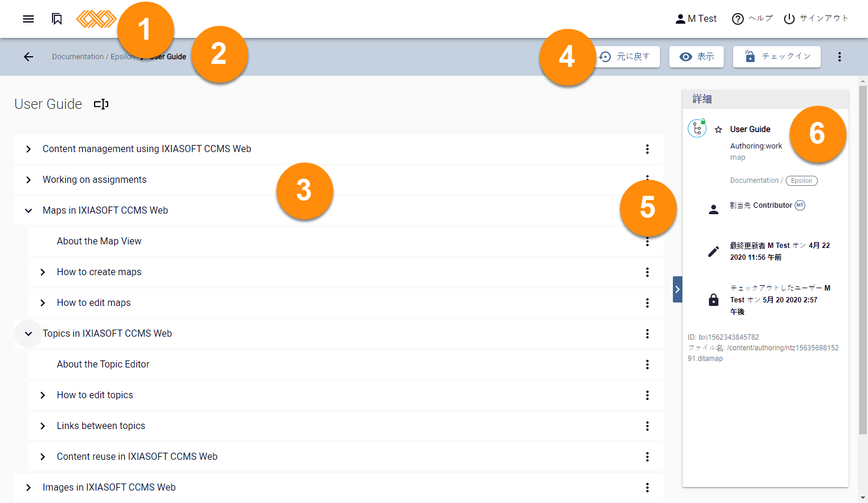Click the pencil last-modified icon
Viewport: 868px width, 503px height.
click(x=714, y=251)
